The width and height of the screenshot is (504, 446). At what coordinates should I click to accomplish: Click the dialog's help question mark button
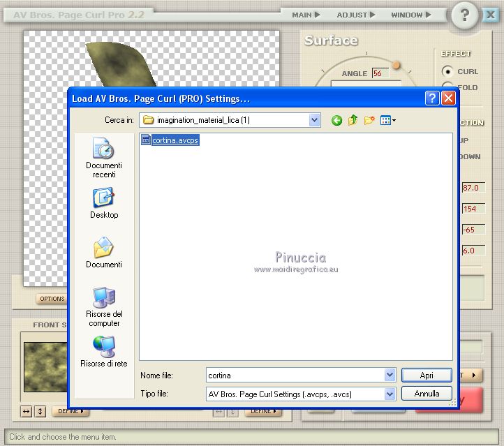(432, 98)
